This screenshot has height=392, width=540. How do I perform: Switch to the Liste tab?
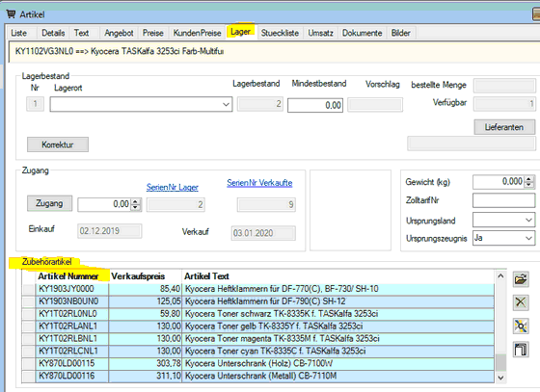(19, 33)
